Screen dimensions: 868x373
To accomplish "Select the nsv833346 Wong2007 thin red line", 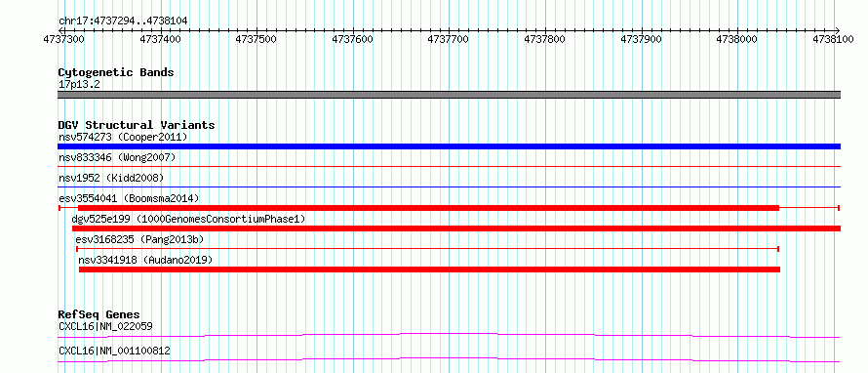I will click(449, 166).
